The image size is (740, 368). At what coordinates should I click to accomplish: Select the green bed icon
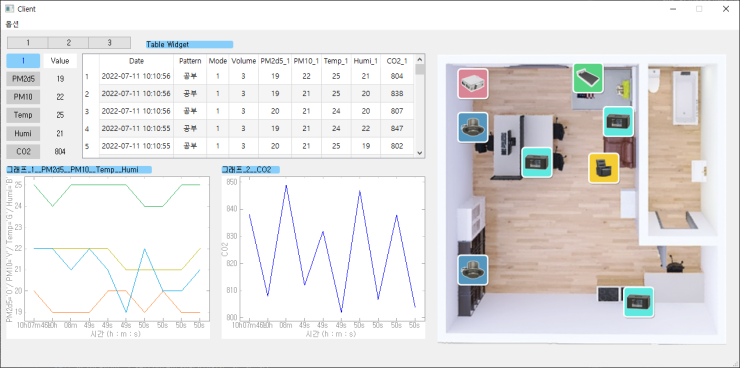(x=588, y=78)
